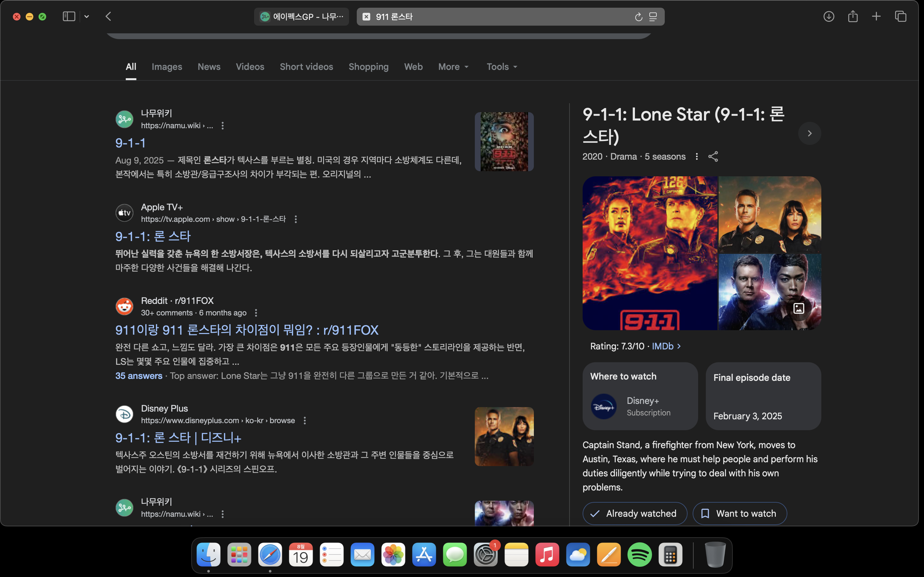Image resolution: width=924 pixels, height=577 pixels.
Task: Toggle the Want to watch button
Action: 739,513
